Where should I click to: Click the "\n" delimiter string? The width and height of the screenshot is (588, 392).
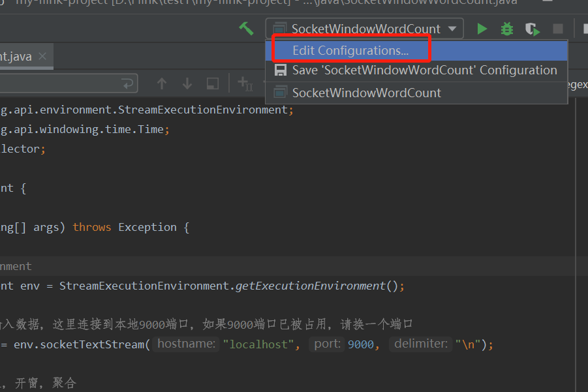tap(468, 344)
